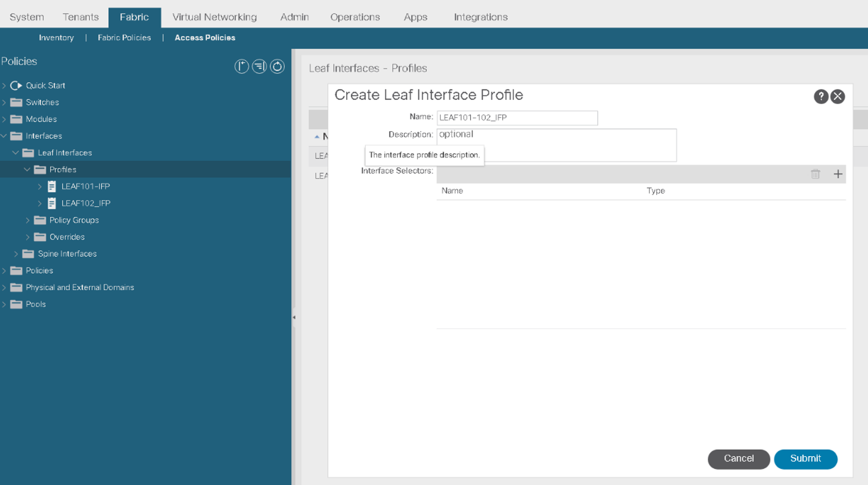Cancel the profile creation dialog
Viewport: 868px width, 485px height.
[739, 458]
